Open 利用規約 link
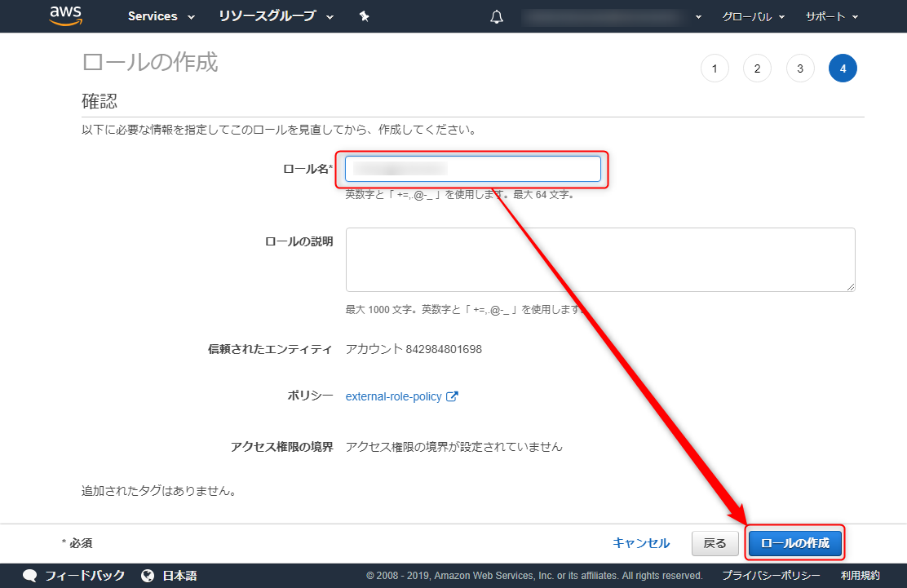 click(861, 576)
